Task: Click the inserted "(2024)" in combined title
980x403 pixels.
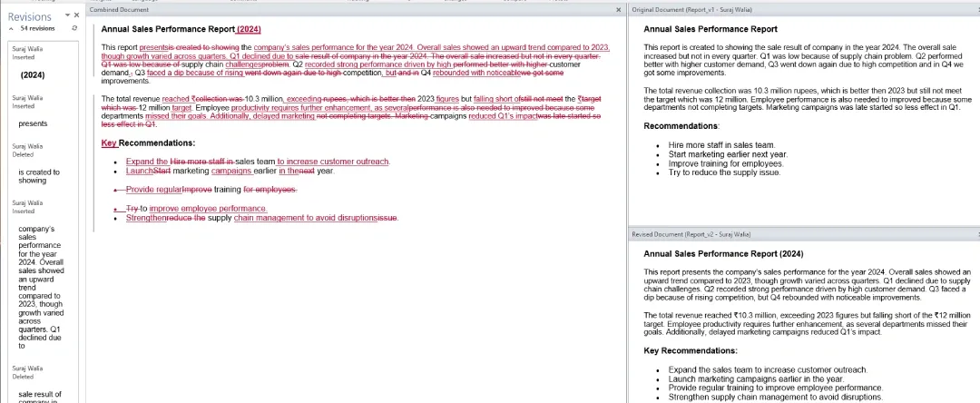Action: [x=249, y=29]
